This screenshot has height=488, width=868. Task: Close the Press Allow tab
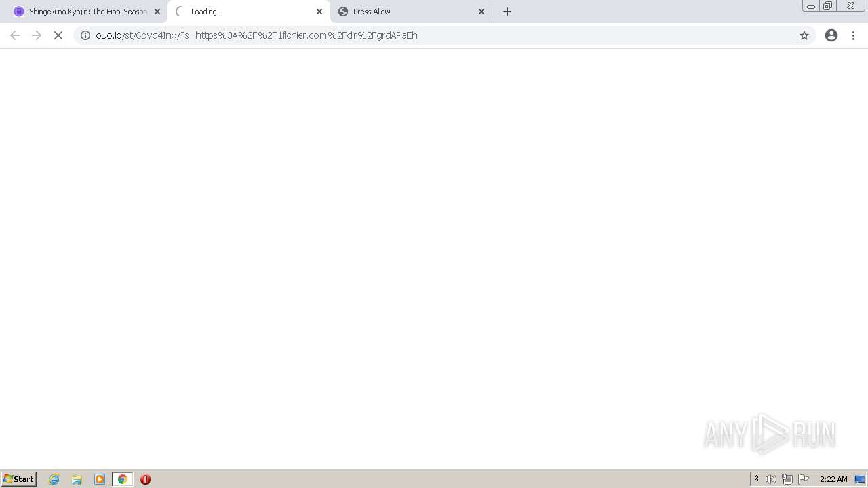point(481,12)
